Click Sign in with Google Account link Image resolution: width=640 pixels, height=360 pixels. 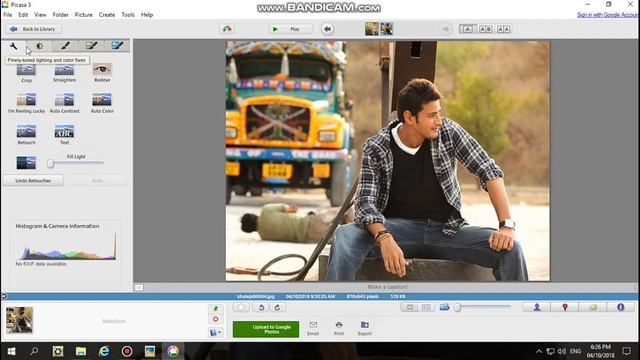608,15
